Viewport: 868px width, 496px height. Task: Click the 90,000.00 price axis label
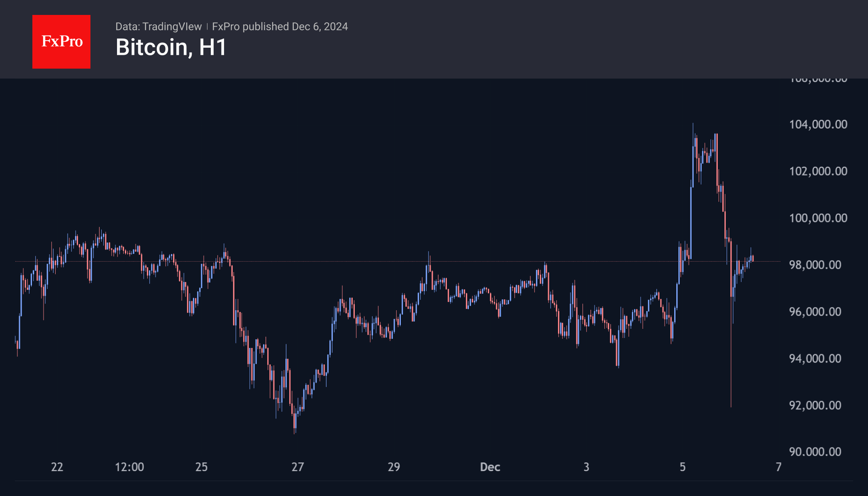pos(815,452)
